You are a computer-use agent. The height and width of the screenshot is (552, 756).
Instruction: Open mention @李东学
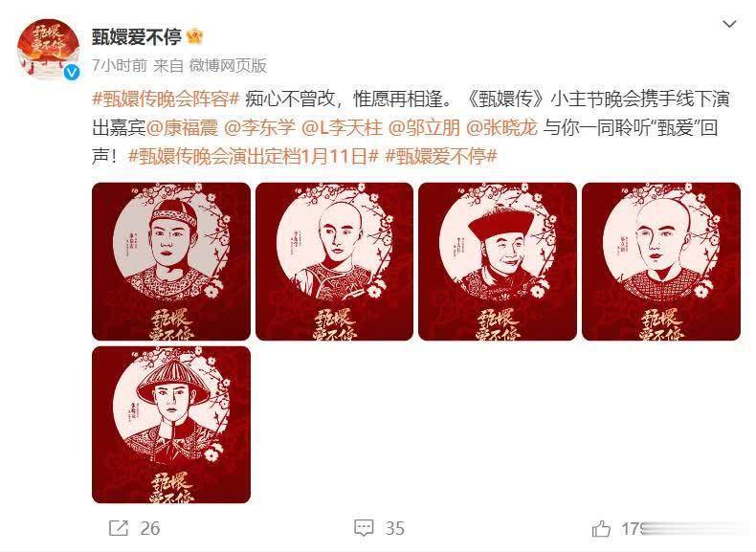[x=260, y=128]
